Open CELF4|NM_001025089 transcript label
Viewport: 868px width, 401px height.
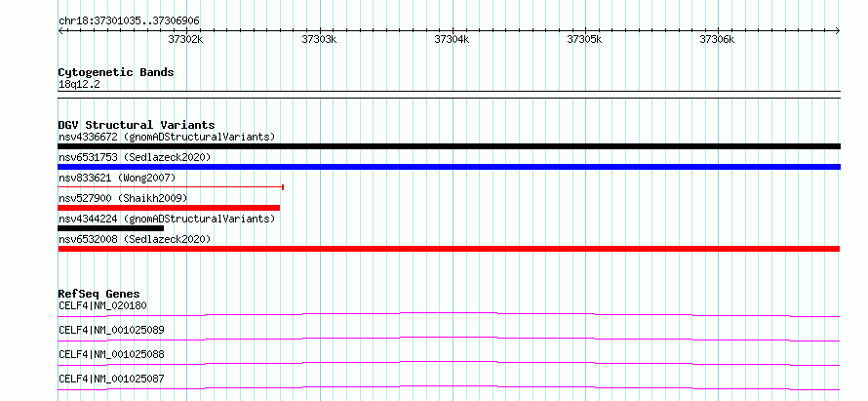coord(111,330)
